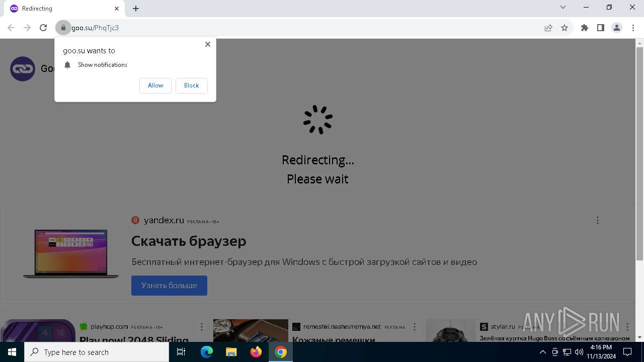Close the notification permission popup

point(207,44)
